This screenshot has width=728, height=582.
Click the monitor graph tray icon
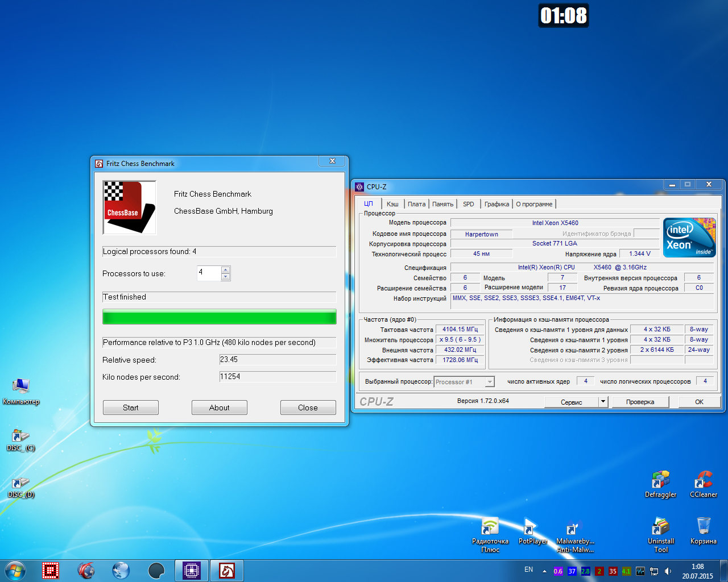point(640,571)
